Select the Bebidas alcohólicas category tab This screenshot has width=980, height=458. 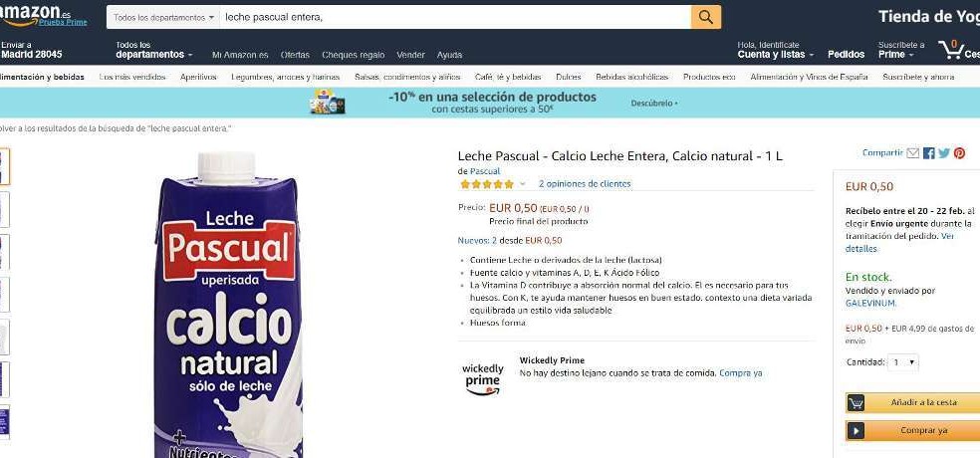click(x=631, y=77)
